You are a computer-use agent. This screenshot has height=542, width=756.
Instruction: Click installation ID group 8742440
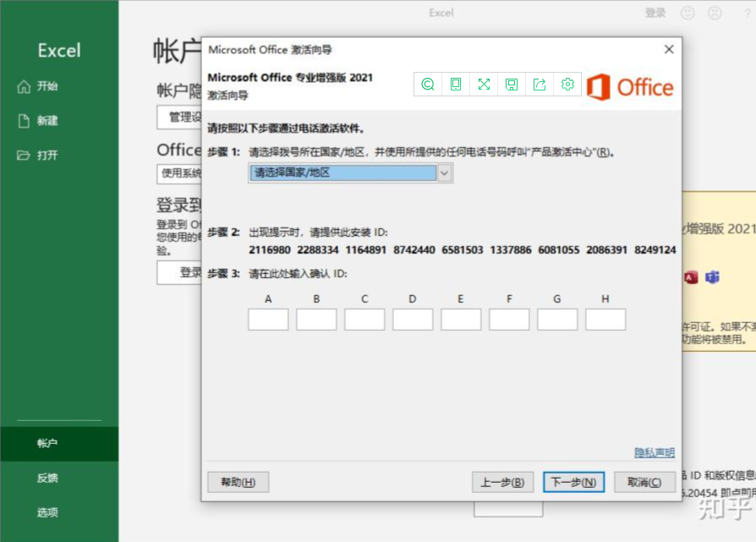[414, 249]
